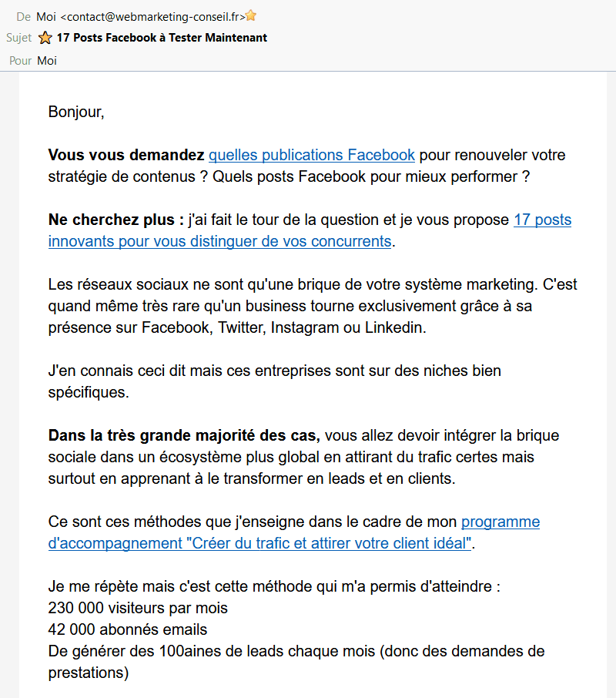The image size is (616, 698).
Task: Click the "Pour" header label
Action: click(x=21, y=61)
